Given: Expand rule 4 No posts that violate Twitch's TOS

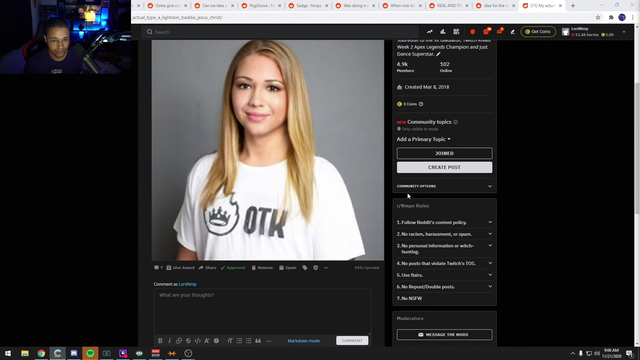Looking at the screenshot, I should click(444, 263).
